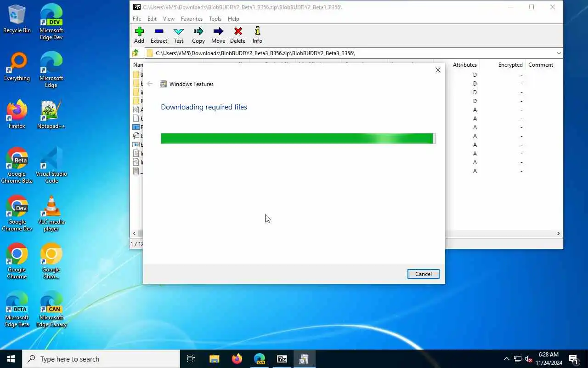This screenshot has height=368, width=588.
Task: Open Firefox from the taskbar
Action: pyautogui.click(x=237, y=359)
